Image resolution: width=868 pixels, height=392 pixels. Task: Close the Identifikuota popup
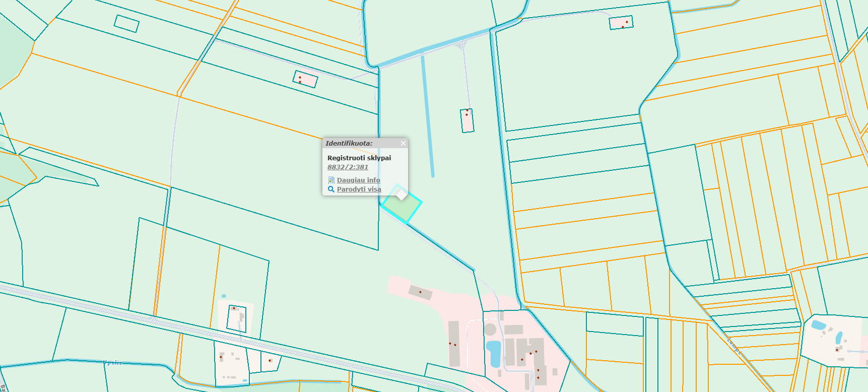[403, 144]
